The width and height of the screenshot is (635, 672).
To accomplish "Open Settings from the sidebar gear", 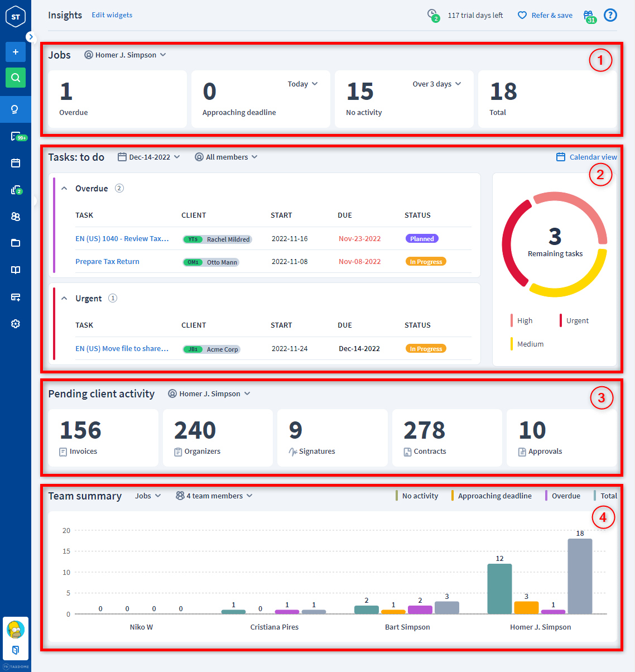I will [x=15, y=323].
